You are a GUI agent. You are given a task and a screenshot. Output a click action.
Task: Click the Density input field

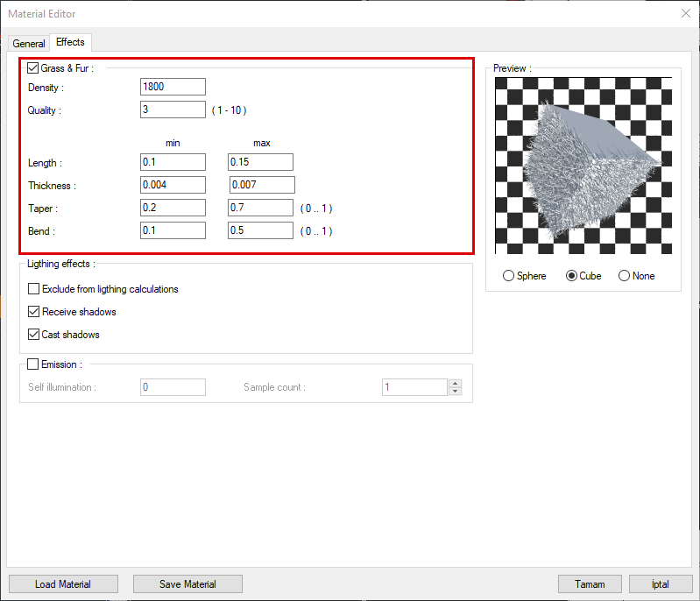click(173, 87)
